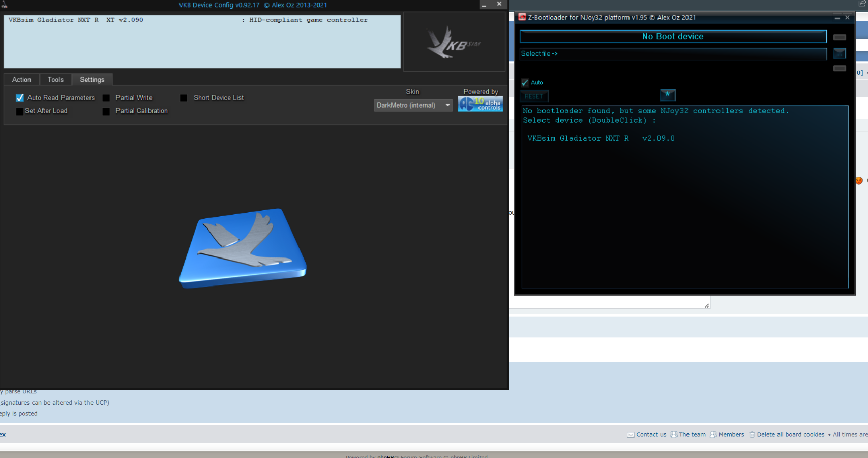Image resolution: width=868 pixels, height=458 pixels.
Task: Click the Select file path field
Action: point(673,54)
